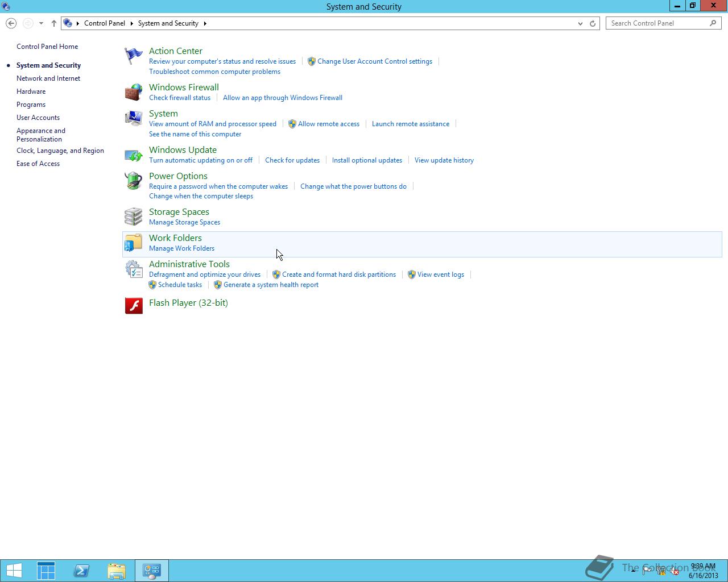Image resolution: width=728 pixels, height=582 pixels.
Task: Click Check for updates link
Action: [292, 160]
